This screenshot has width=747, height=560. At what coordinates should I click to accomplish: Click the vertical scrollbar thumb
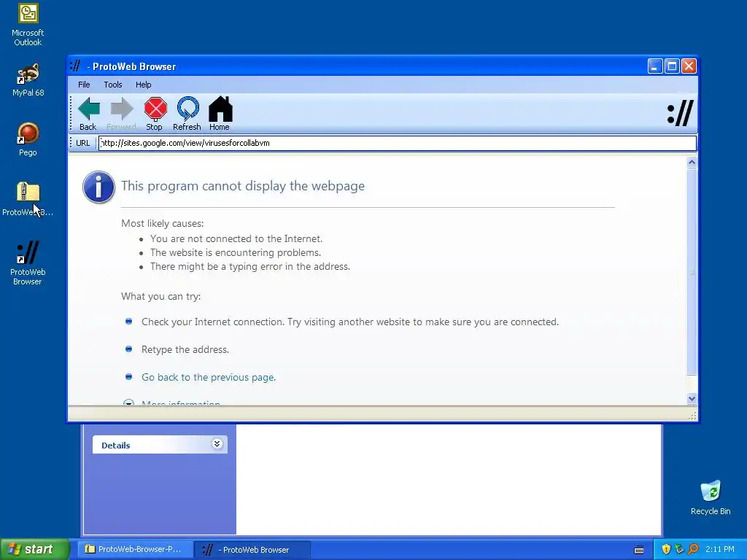(x=692, y=271)
